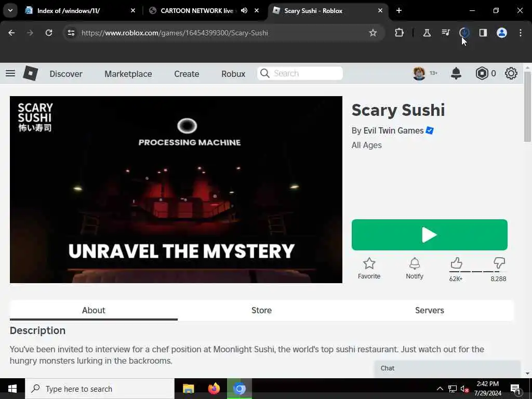532x399 pixels.
Task: Mute the CARTOON NETWORK live tab audio
Action: coord(244,10)
